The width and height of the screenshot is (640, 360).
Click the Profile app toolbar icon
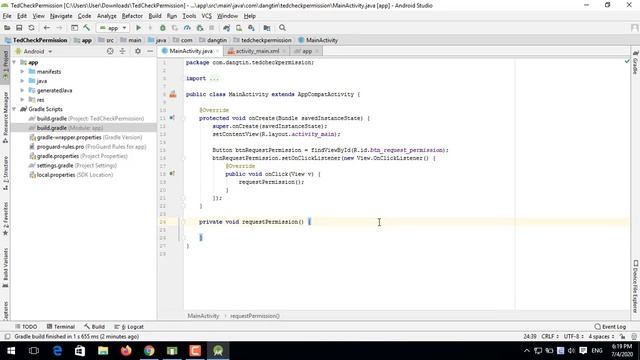[187, 28]
